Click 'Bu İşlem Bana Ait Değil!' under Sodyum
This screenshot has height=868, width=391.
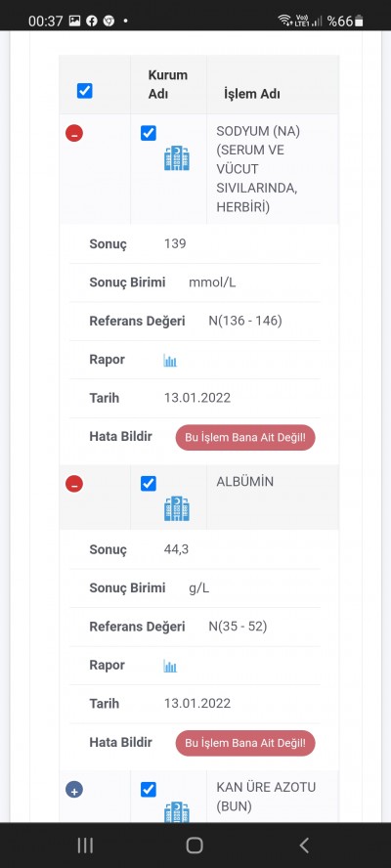245,437
